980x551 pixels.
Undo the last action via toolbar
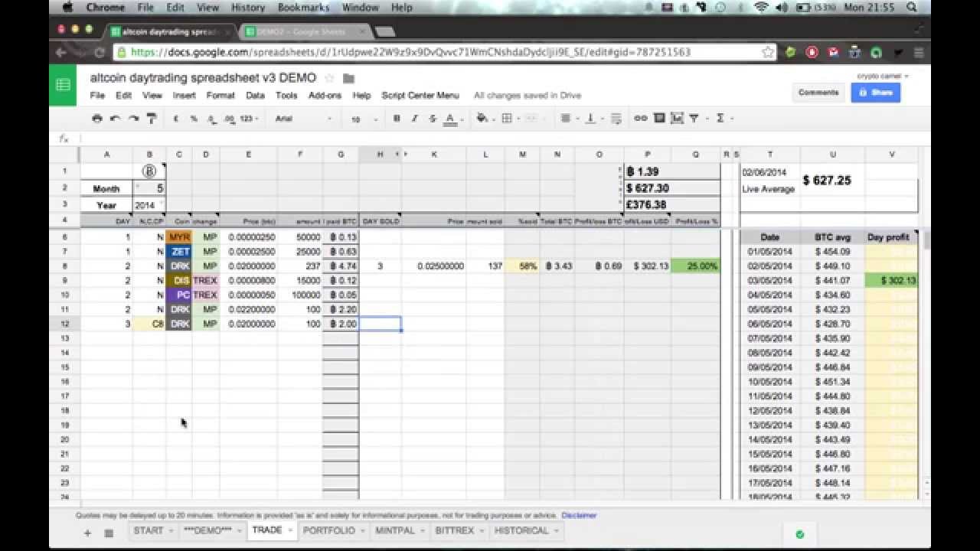[115, 119]
